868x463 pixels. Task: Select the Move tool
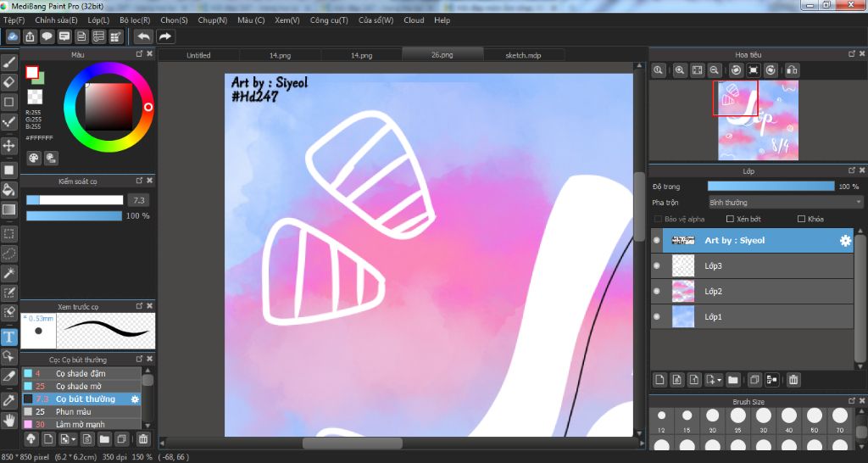tap(9, 146)
